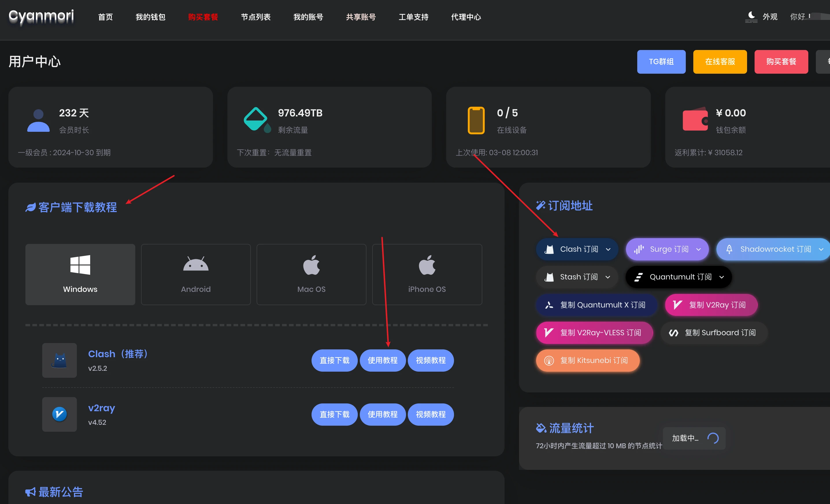
Task: Click the v2ray blue logo icon
Action: (x=59, y=414)
